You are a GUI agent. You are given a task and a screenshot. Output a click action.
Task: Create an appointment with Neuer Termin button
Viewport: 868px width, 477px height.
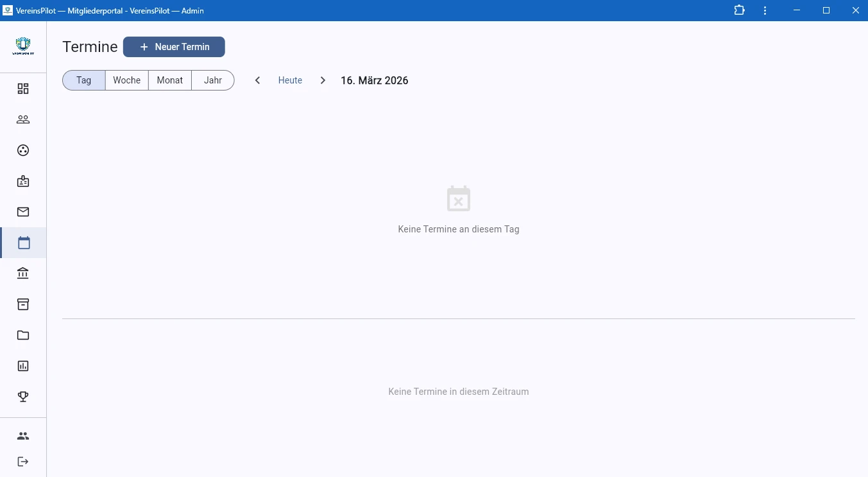click(174, 47)
